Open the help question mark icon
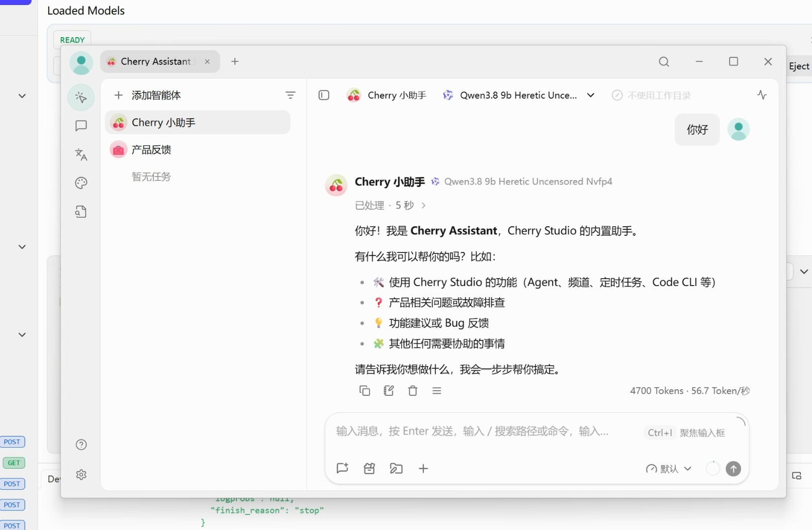Screen dimensions: 812x530 tap(81, 445)
